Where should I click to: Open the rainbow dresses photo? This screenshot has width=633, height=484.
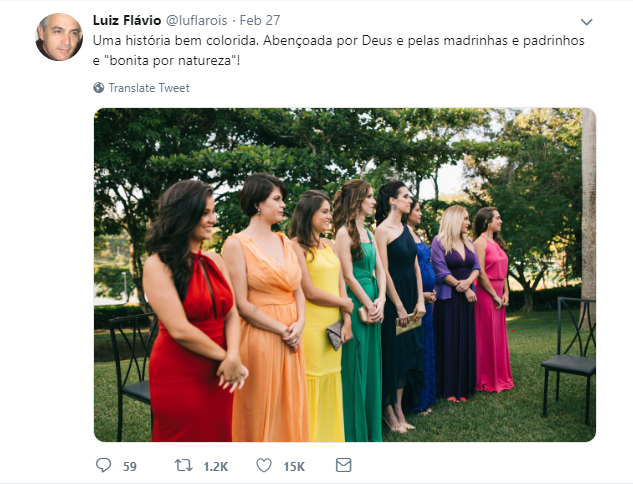[345, 275]
